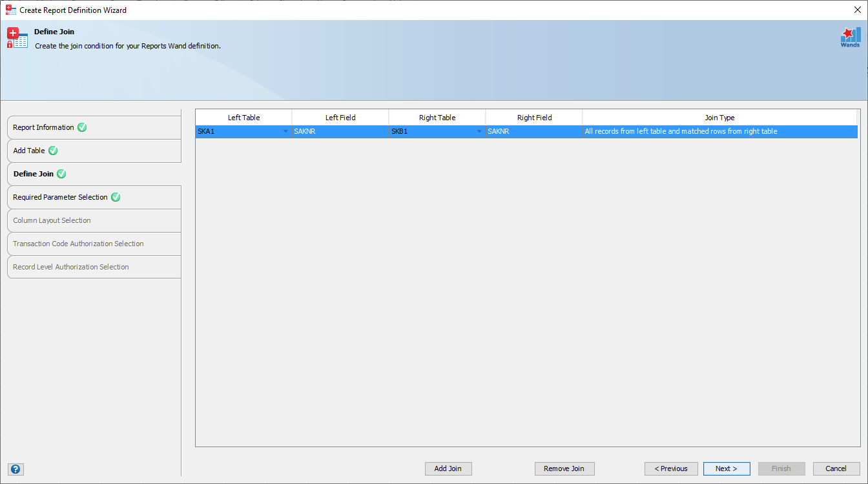This screenshot has height=484, width=868.
Task: Open the Record Level Authorization Selection step
Action: point(94,267)
